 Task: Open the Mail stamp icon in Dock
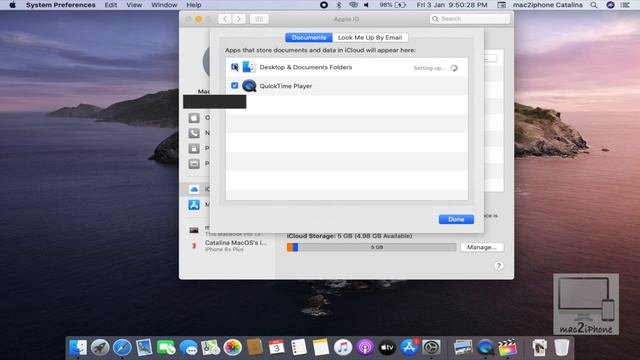click(x=144, y=348)
